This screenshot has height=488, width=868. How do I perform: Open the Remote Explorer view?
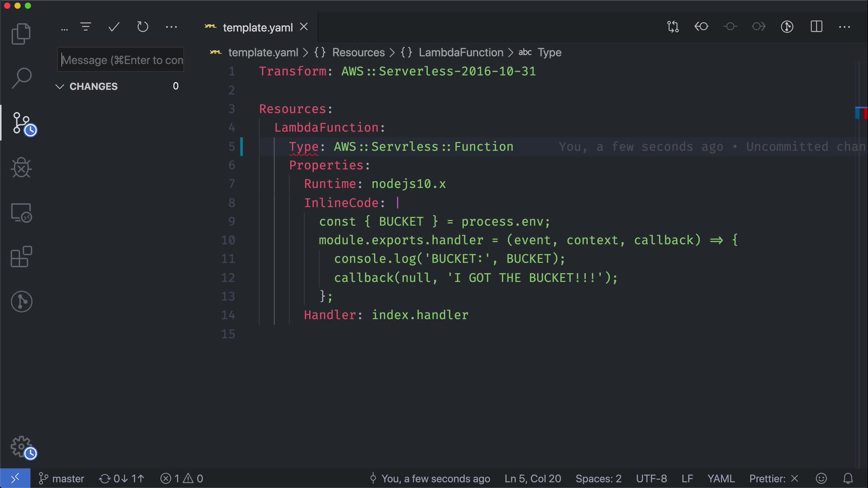tap(21, 212)
